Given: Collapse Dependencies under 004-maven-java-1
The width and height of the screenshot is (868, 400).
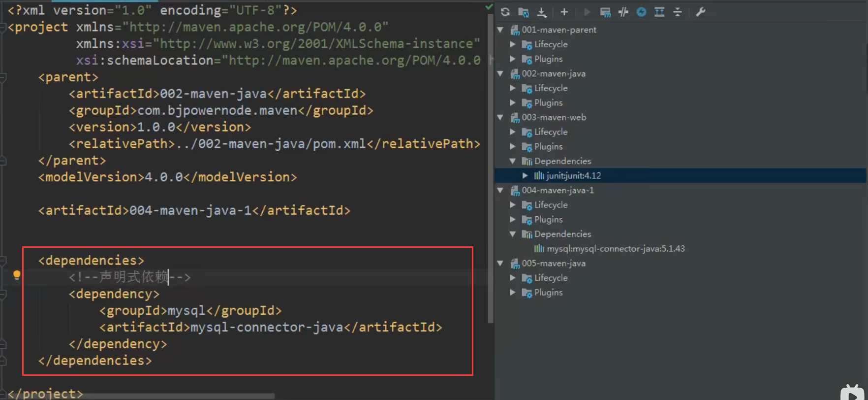Looking at the screenshot, I should pyautogui.click(x=513, y=234).
